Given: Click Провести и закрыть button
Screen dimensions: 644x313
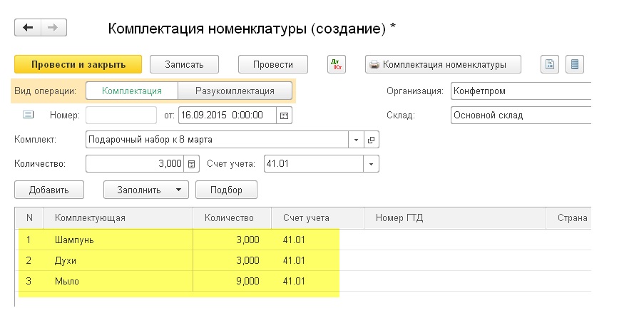Looking at the screenshot, I should click(78, 64).
